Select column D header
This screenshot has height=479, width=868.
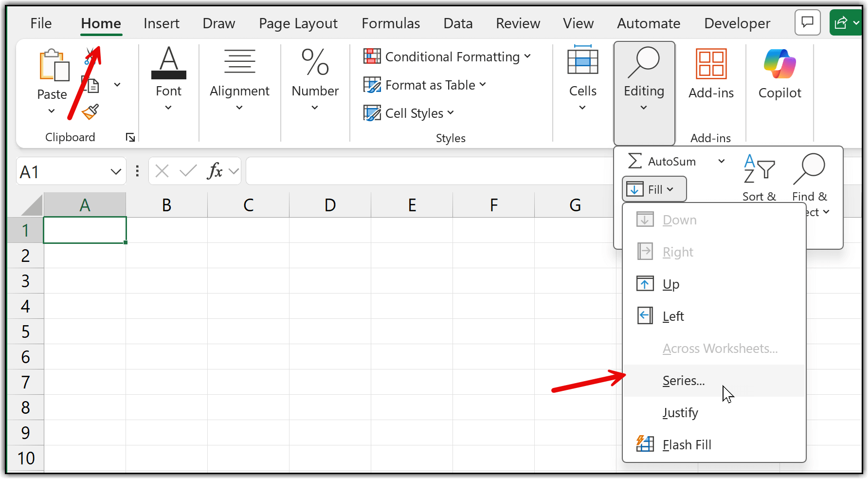(330, 205)
